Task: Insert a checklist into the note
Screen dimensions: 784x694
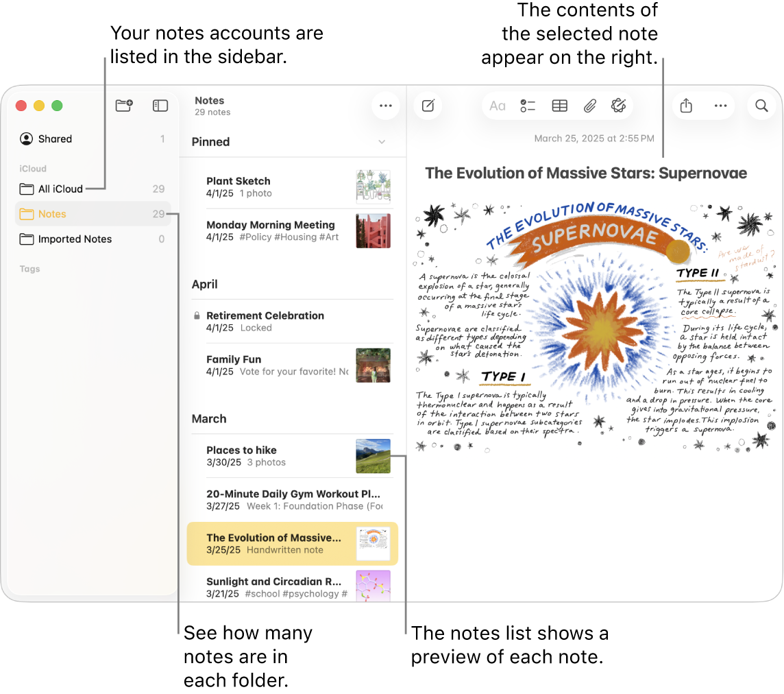Action: [528, 106]
